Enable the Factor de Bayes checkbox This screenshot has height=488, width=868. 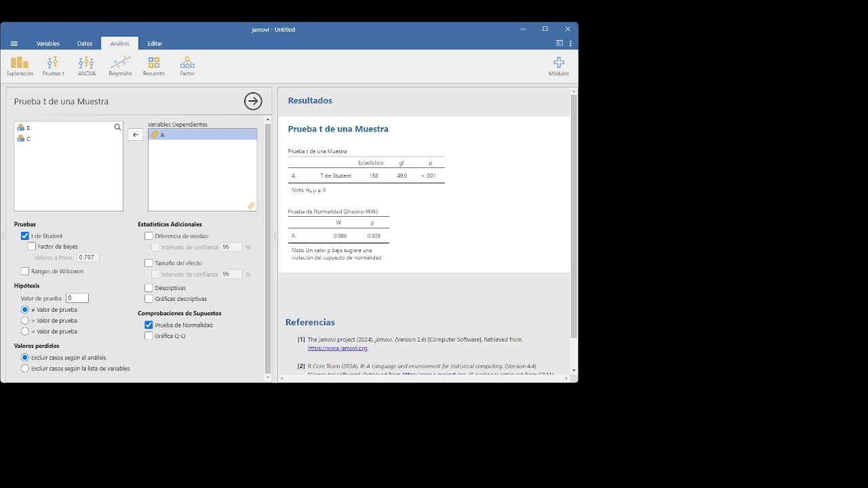[32, 247]
